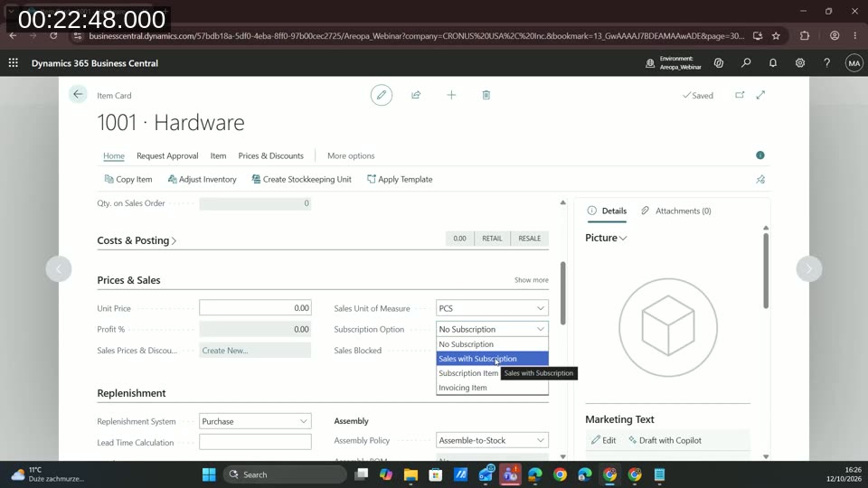Click the information circle icon

point(760,155)
